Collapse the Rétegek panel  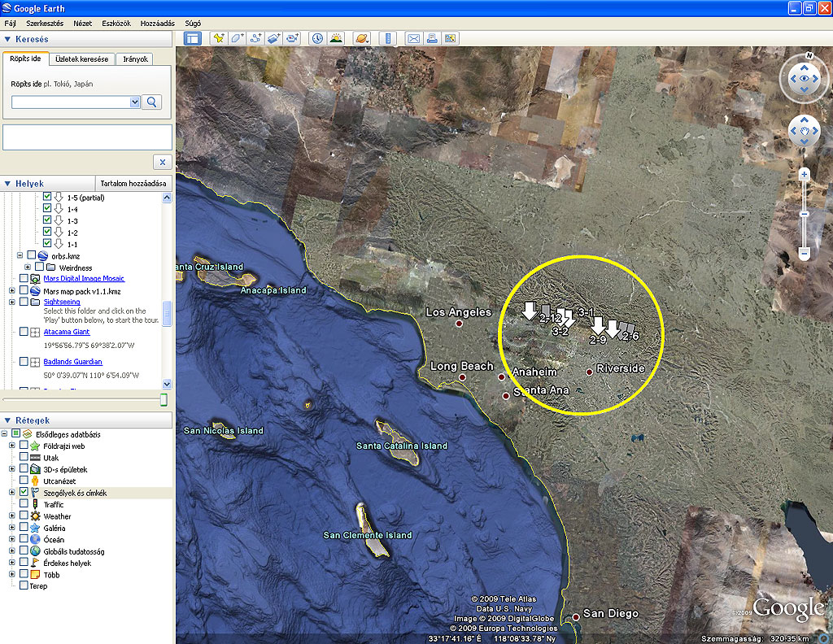pos(7,420)
